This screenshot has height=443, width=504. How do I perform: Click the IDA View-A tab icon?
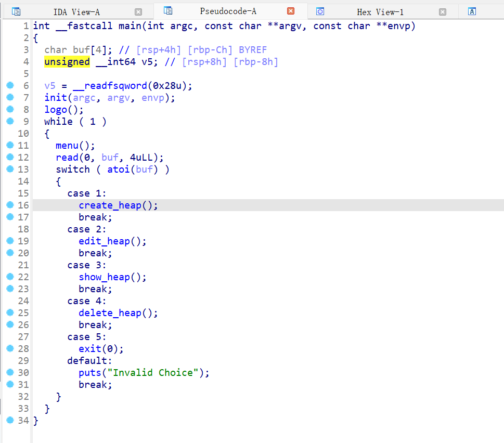tap(17, 11)
